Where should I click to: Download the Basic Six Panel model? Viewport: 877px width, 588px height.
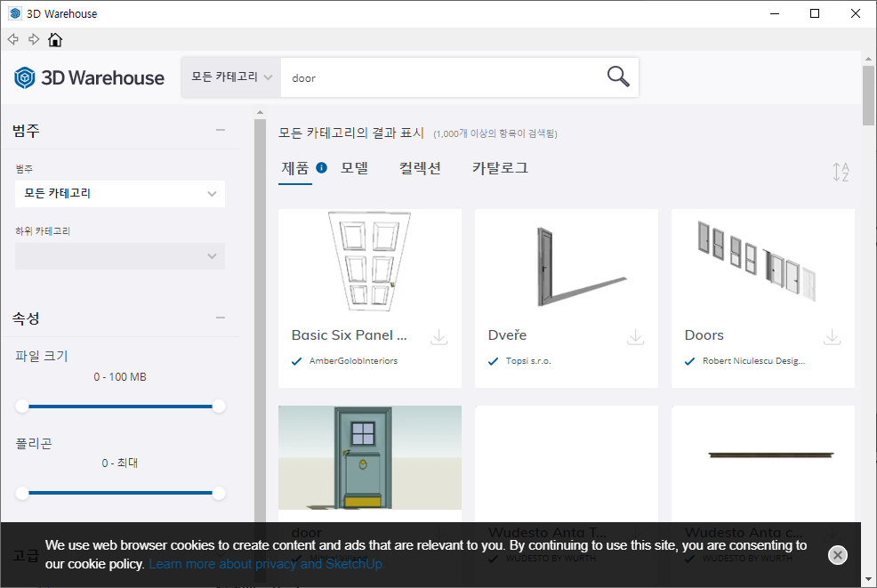coord(439,337)
